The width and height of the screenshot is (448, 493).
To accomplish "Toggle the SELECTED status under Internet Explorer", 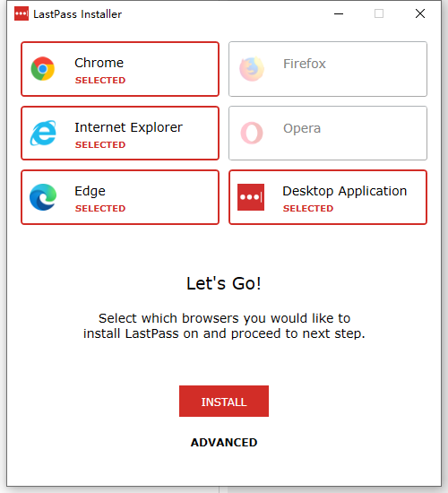I will click(x=100, y=144).
